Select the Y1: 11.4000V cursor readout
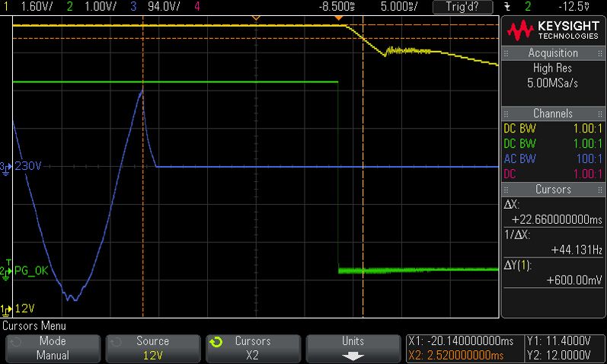Image resolution: width=607 pixels, height=364 pixels. coord(558,341)
